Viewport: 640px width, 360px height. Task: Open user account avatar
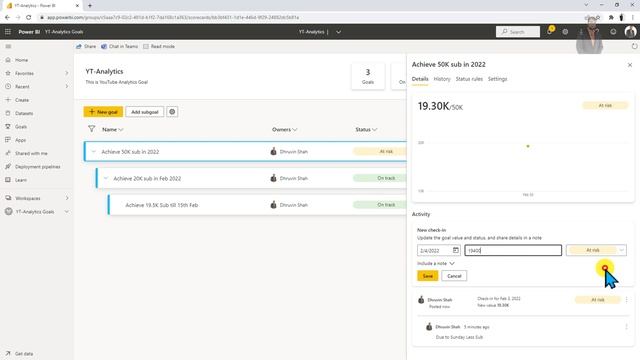[x=630, y=31]
